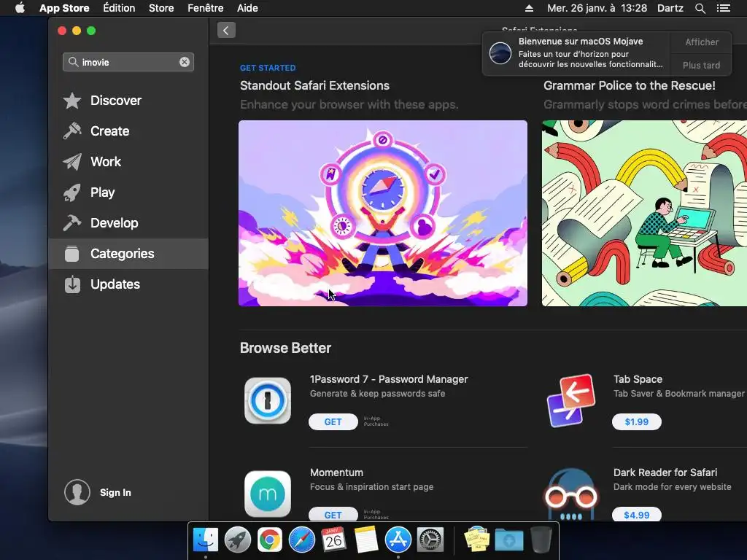Click Afficher in the Mojave notification
747x560 pixels.
tap(701, 42)
